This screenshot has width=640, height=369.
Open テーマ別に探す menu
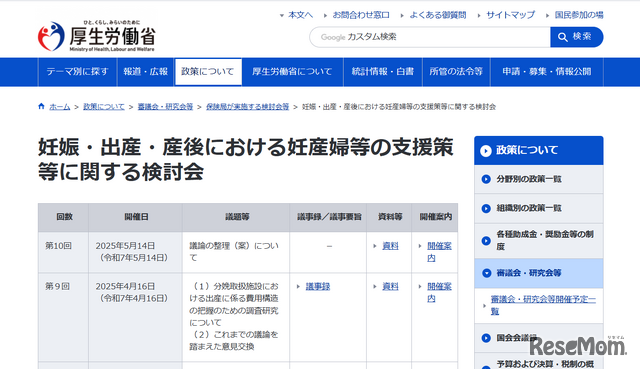[77, 72]
